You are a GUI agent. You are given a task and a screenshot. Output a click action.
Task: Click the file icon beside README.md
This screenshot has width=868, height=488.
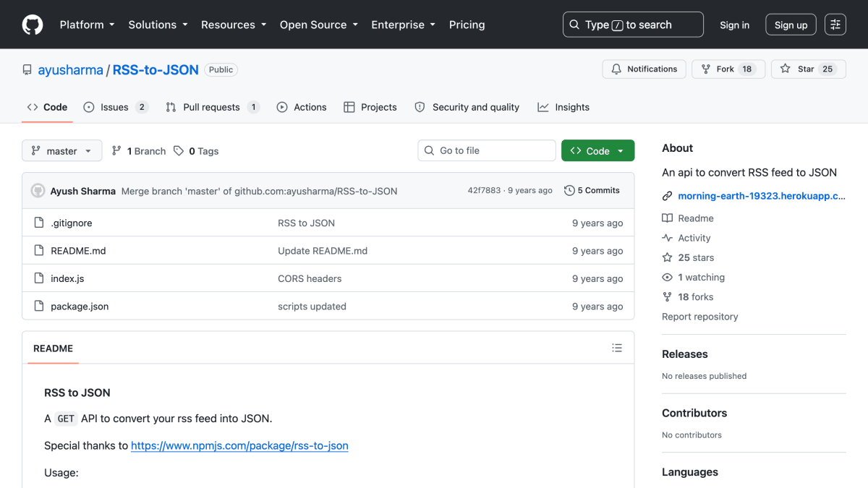point(39,250)
